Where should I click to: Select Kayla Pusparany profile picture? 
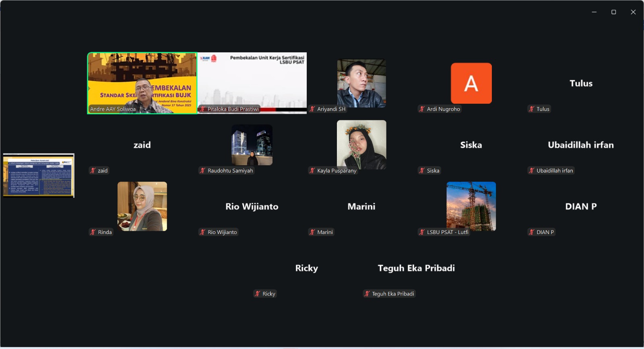pos(361,145)
